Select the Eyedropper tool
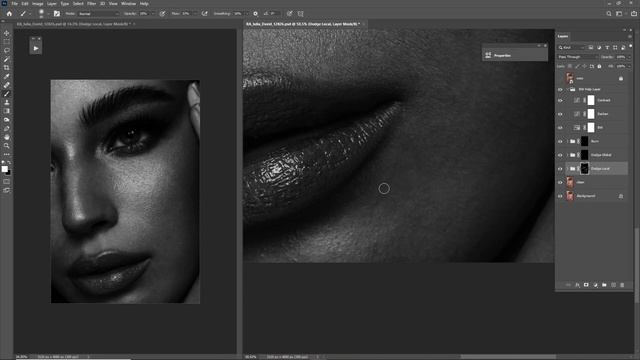The height and width of the screenshot is (360, 640). pos(7,76)
